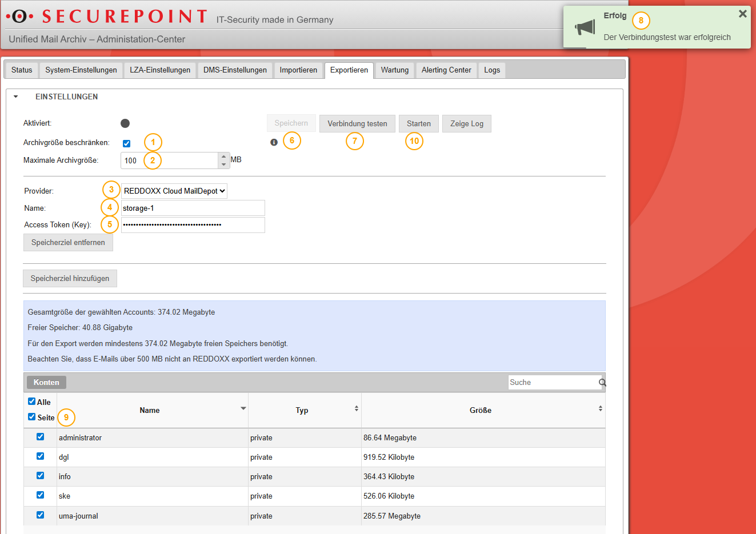
Task: Click the megaphone icon in notification
Action: click(585, 27)
